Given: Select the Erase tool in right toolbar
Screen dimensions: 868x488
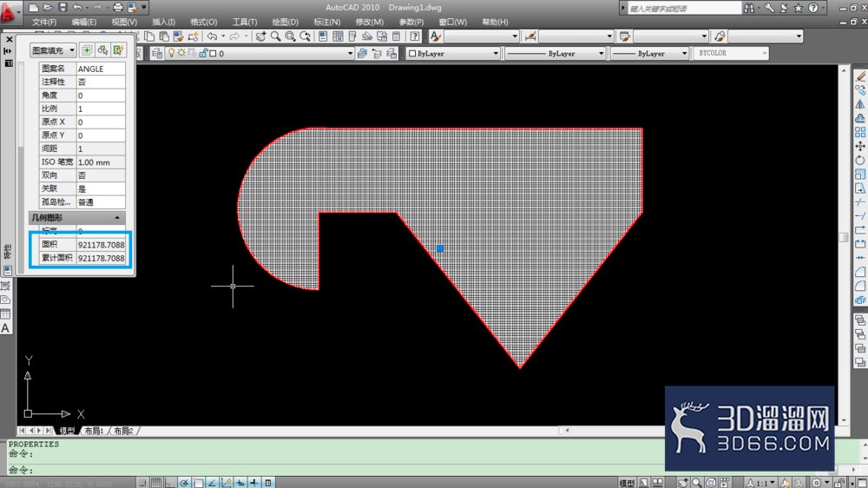Looking at the screenshot, I should [859, 76].
